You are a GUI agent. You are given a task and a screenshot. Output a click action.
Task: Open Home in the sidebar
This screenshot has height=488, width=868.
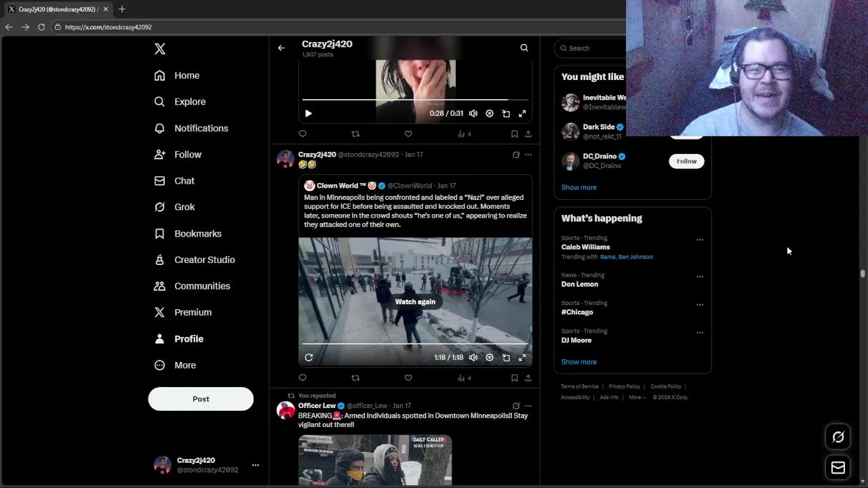(177, 75)
